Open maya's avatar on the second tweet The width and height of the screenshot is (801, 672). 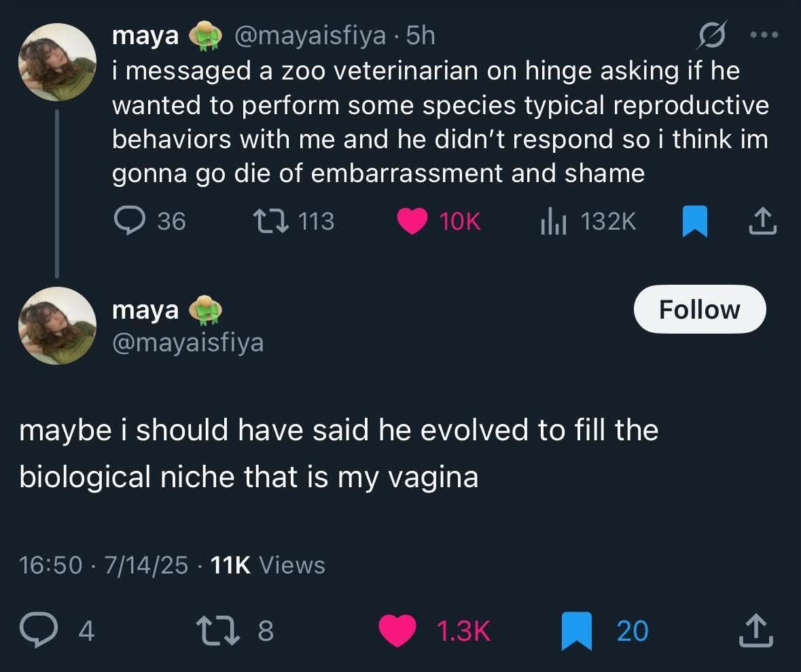[57, 325]
